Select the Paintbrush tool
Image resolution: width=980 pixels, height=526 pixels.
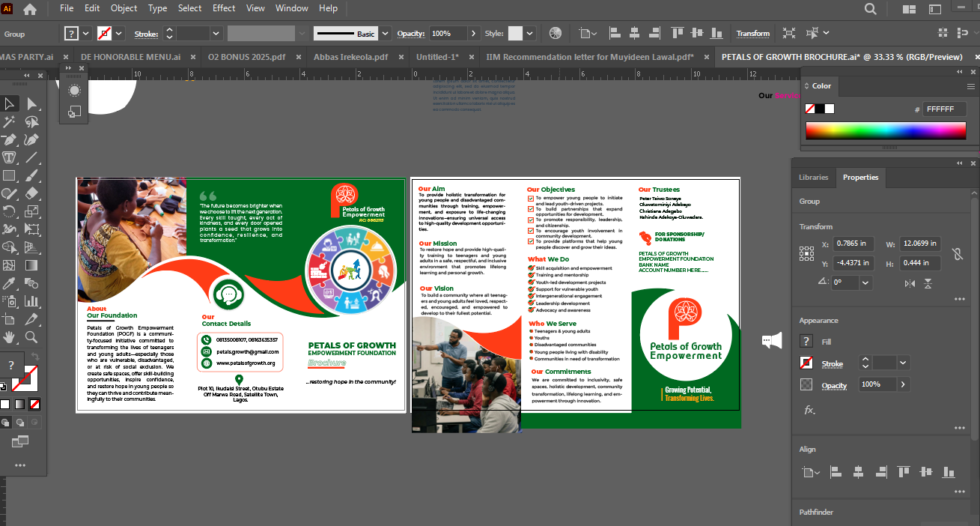[x=31, y=175]
